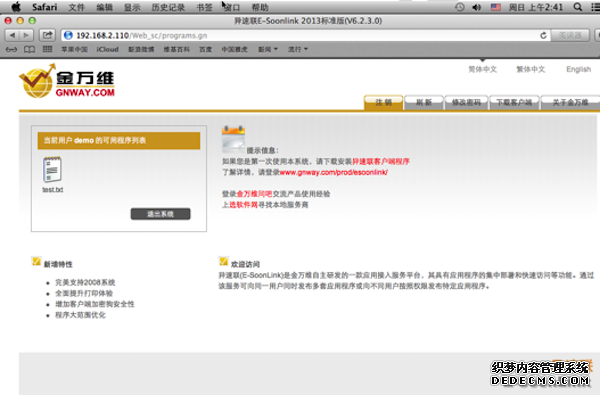600x395 pixels.
Task: Switch language to English
Action: point(579,69)
